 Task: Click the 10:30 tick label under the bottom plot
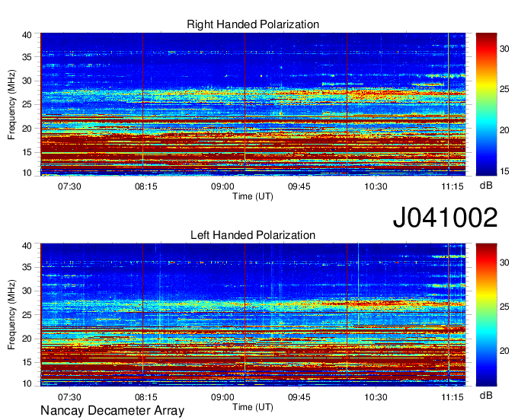tap(376, 397)
